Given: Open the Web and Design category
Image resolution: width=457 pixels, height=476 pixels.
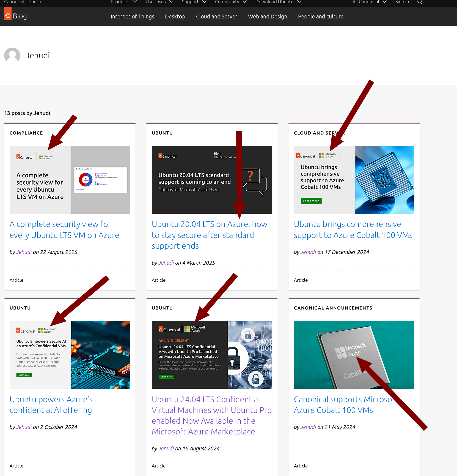Looking at the screenshot, I should pyautogui.click(x=267, y=17).
